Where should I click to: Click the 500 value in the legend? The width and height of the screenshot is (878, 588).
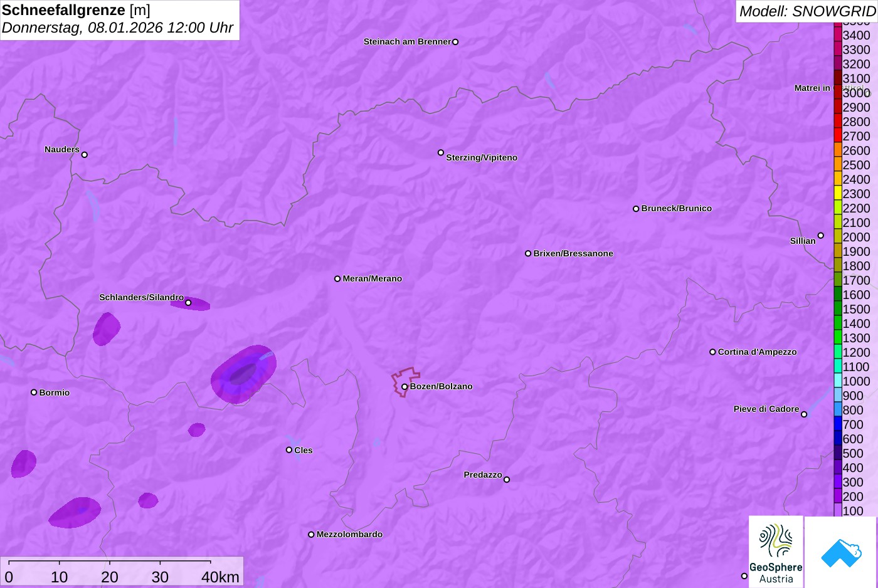tap(853, 453)
